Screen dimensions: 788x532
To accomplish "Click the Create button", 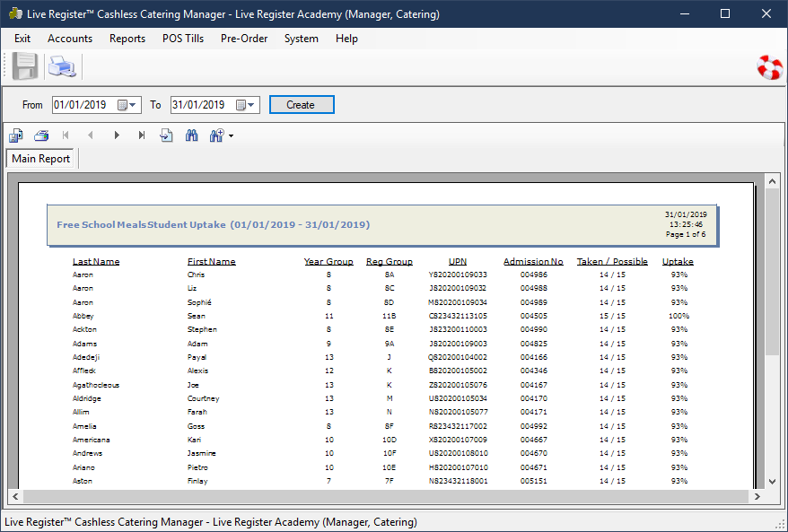I will coord(302,104).
